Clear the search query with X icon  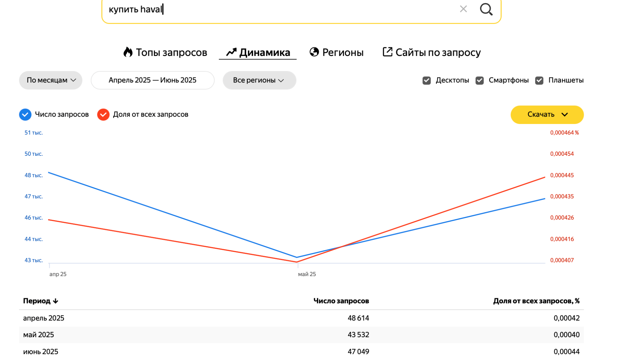pos(463,9)
